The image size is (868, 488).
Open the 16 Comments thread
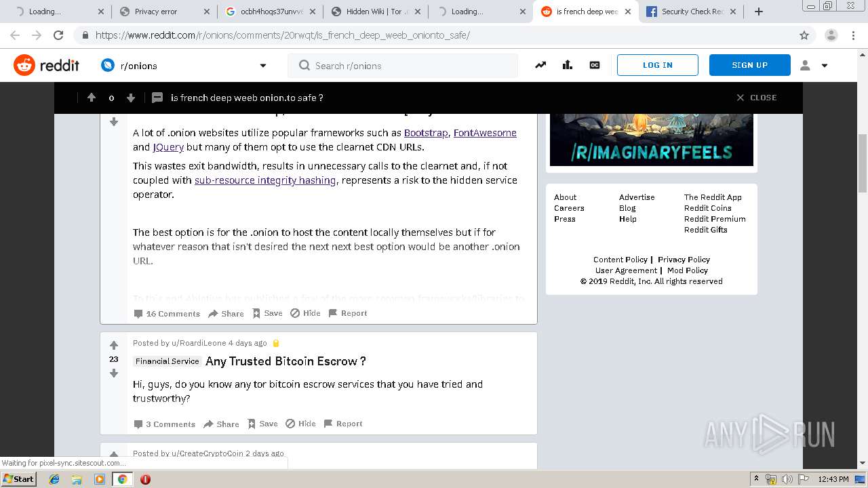coord(167,313)
